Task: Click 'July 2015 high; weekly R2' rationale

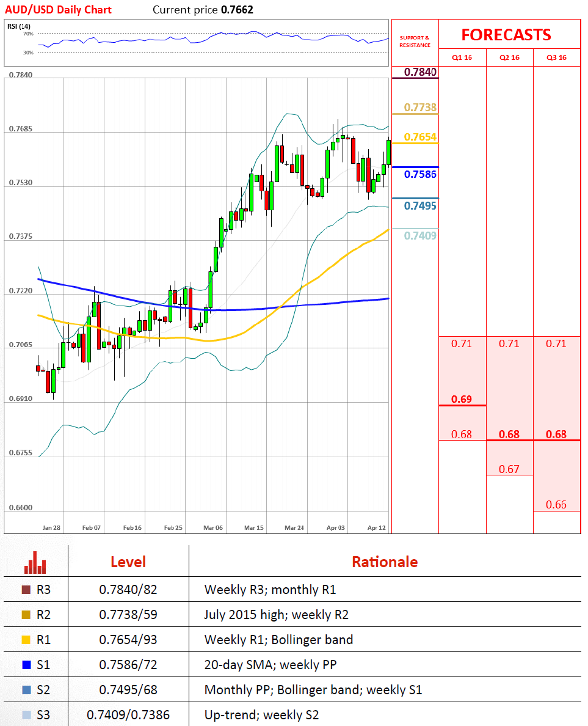Action: 276,614
